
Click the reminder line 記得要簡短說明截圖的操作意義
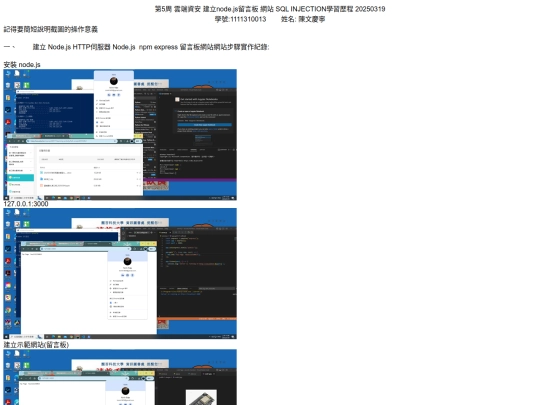tap(51, 30)
